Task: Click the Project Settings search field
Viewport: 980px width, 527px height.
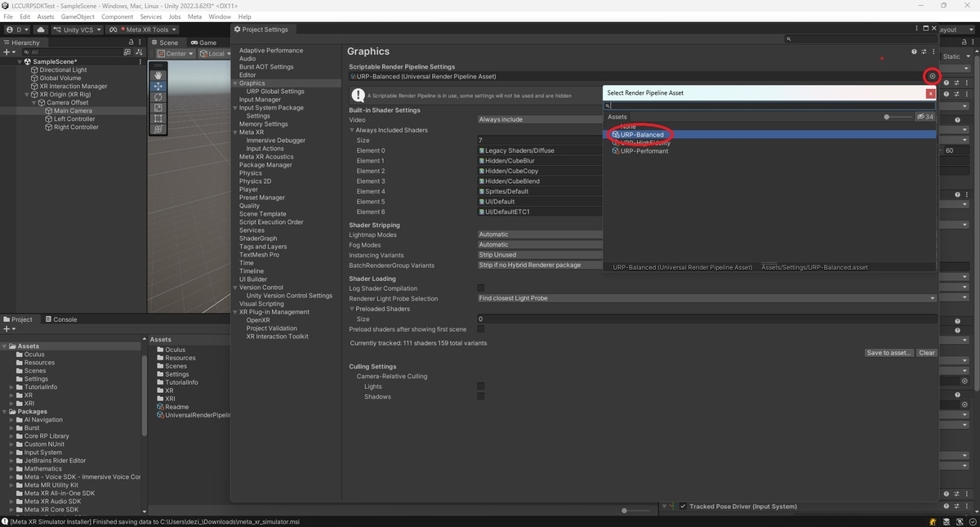Action: [x=860, y=38]
